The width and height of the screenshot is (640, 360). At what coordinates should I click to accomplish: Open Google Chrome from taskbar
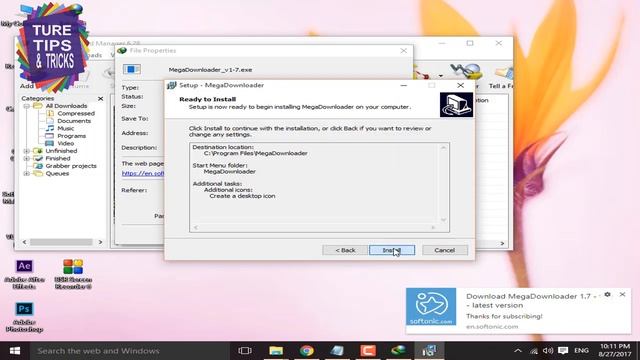307,351
